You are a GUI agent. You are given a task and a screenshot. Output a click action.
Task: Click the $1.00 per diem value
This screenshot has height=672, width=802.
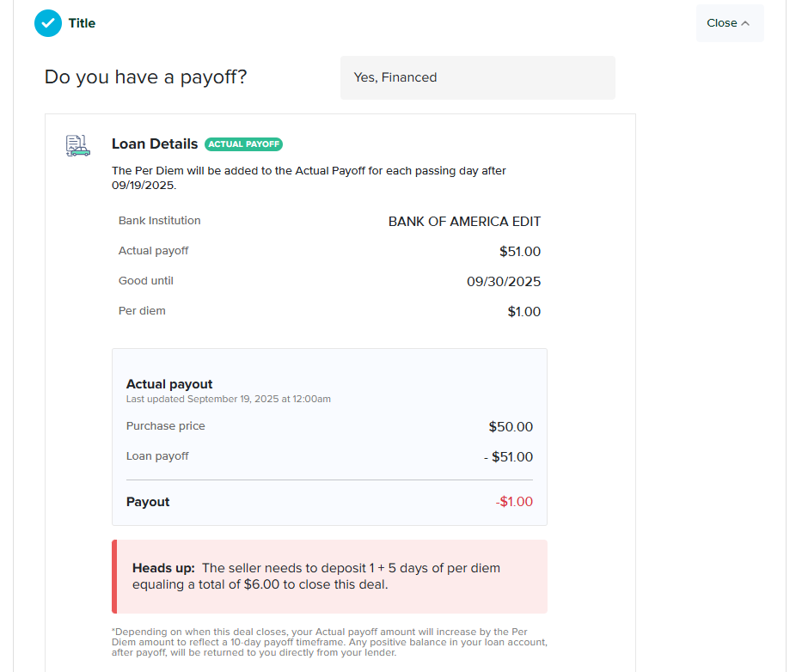coord(523,312)
